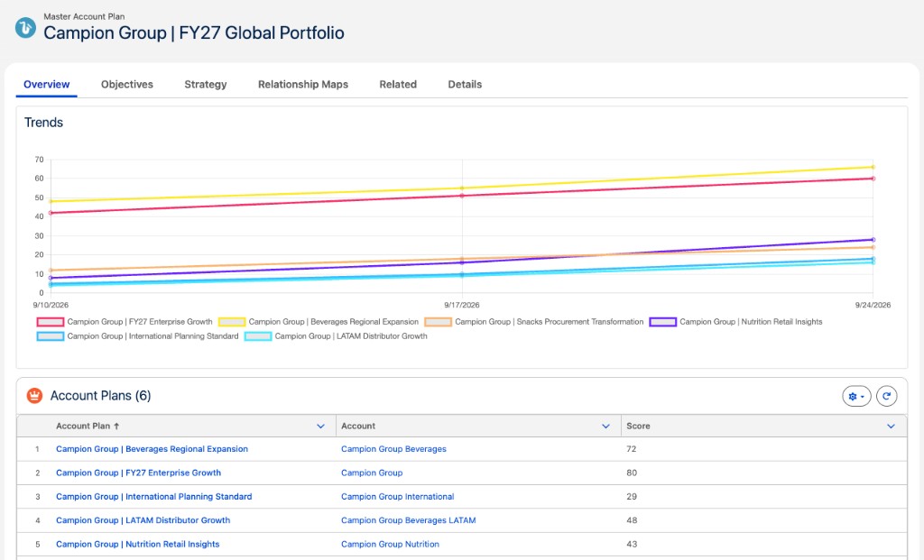Click the score value 80
This screenshot has height=560, width=924.
click(x=631, y=473)
